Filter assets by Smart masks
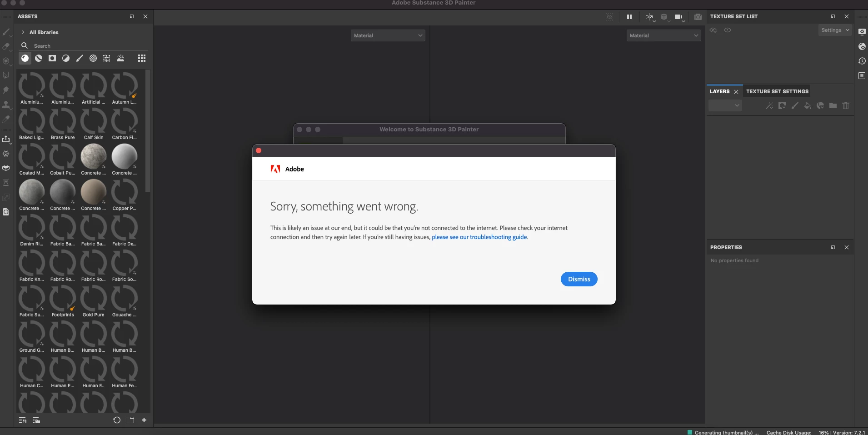868x435 pixels. tap(52, 58)
